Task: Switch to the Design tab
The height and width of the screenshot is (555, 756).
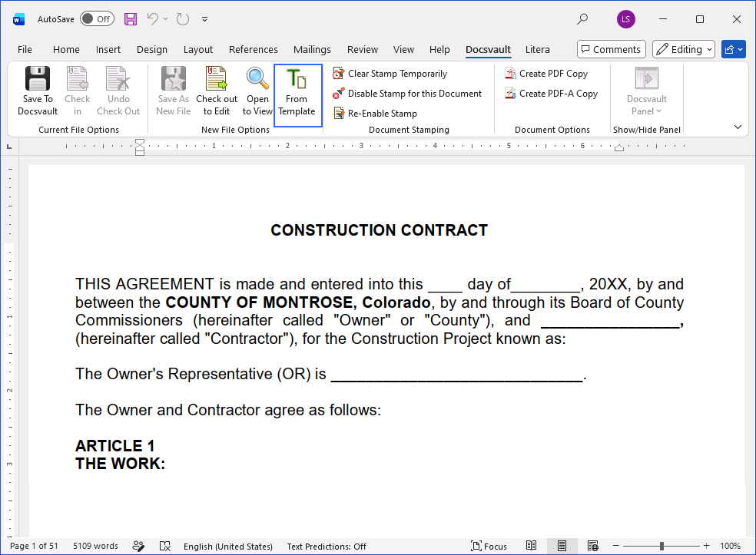Action: (x=152, y=50)
